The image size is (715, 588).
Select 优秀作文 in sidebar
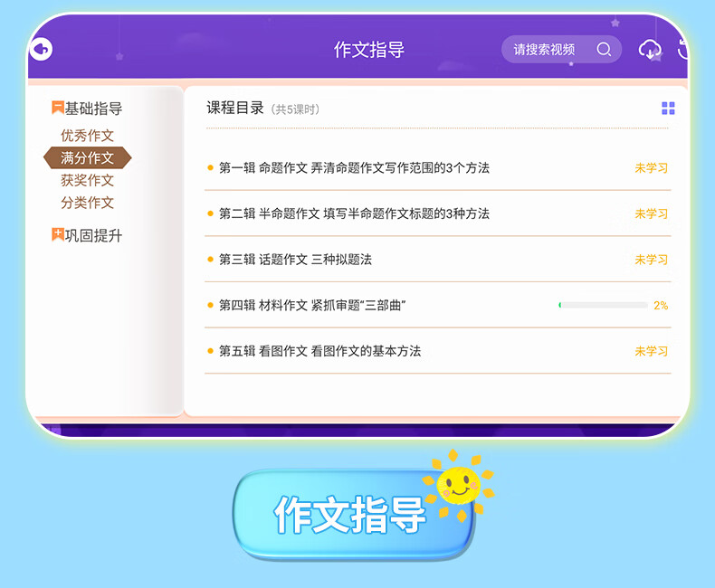(87, 136)
